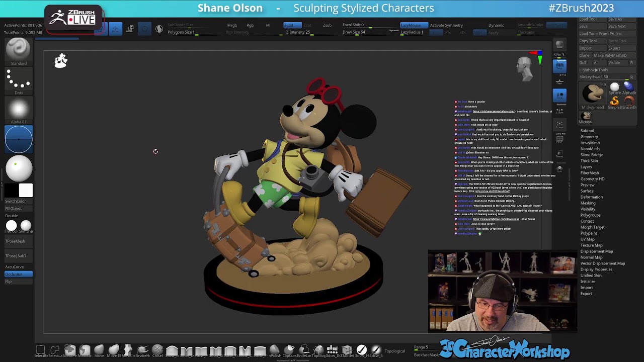Open the Alpha 01 picker

coord(19,110)
